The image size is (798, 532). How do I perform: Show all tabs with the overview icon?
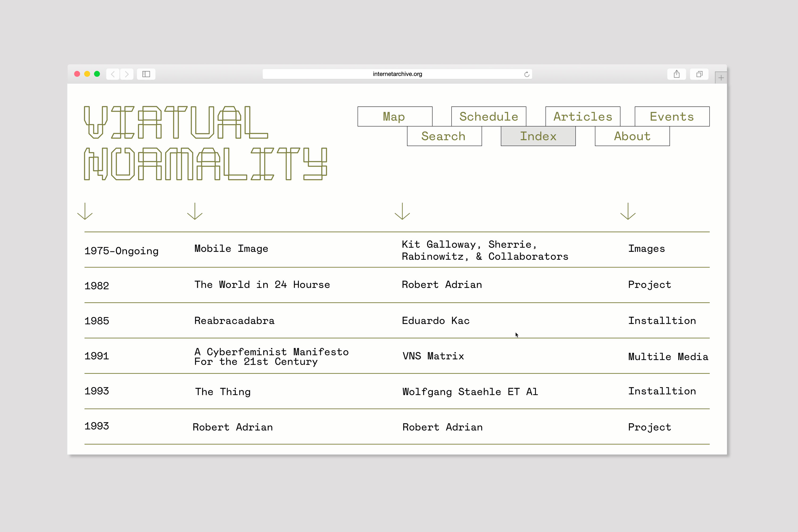coord(699,74)
